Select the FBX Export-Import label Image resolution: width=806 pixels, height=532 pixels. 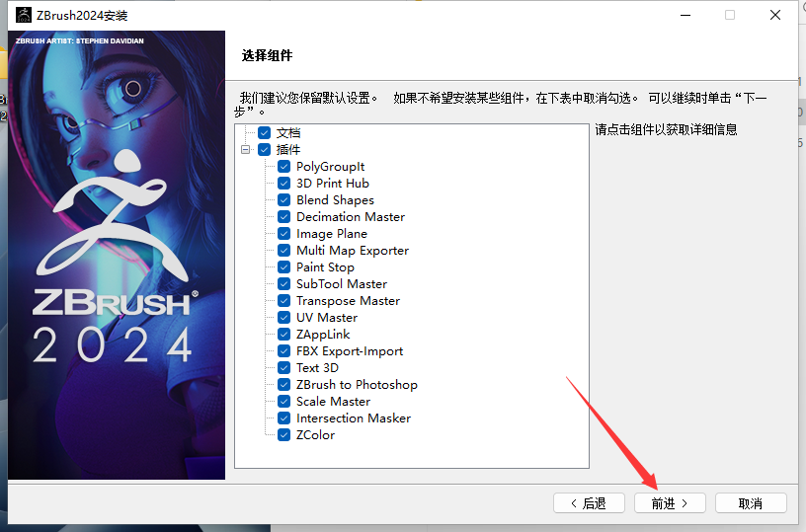350,350
